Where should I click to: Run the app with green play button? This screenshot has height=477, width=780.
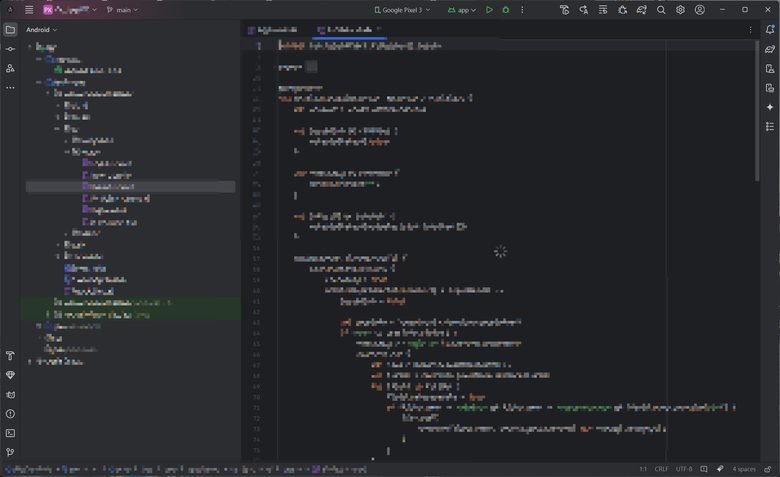[x=489, y=9]
